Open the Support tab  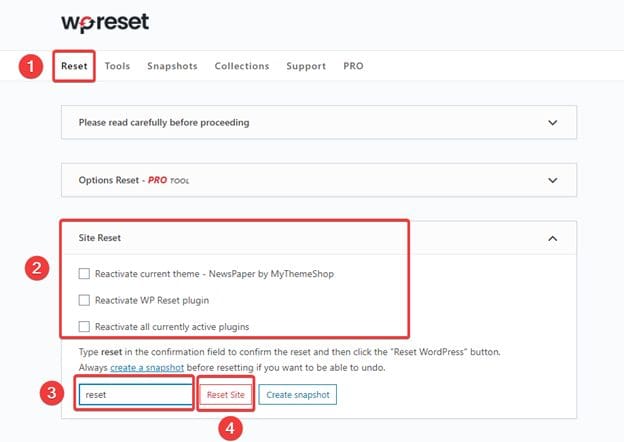click(x=306, y=66)
